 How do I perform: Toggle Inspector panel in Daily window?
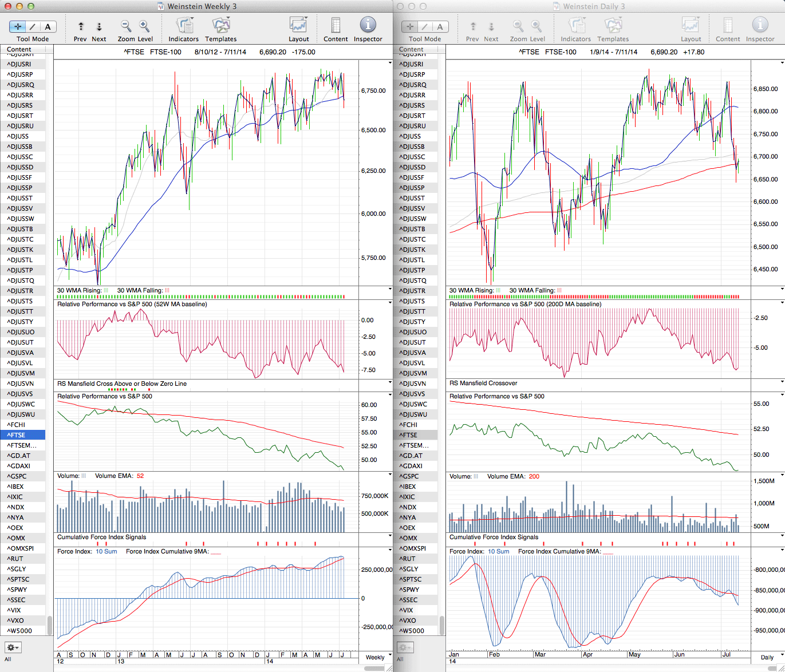point(760,25)
